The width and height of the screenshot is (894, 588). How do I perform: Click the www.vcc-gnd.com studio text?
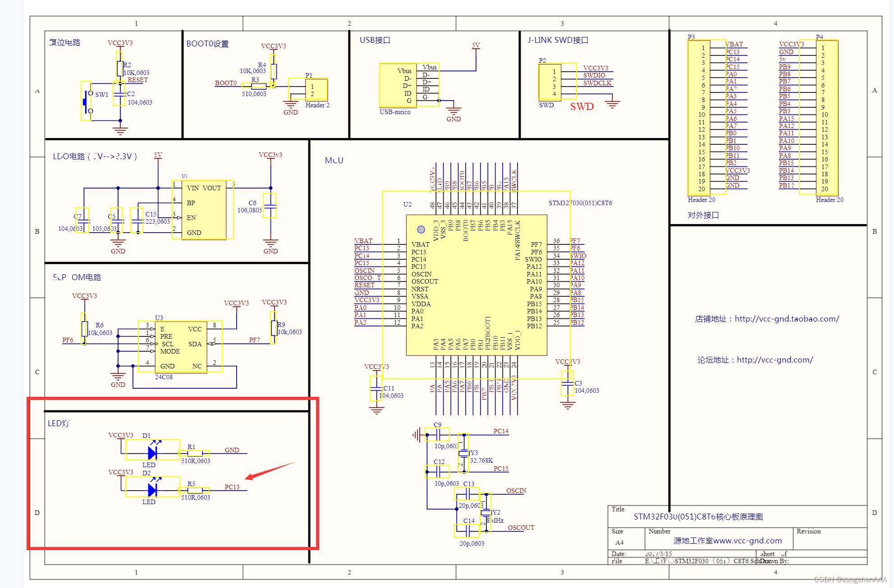(x=747, y=541)
